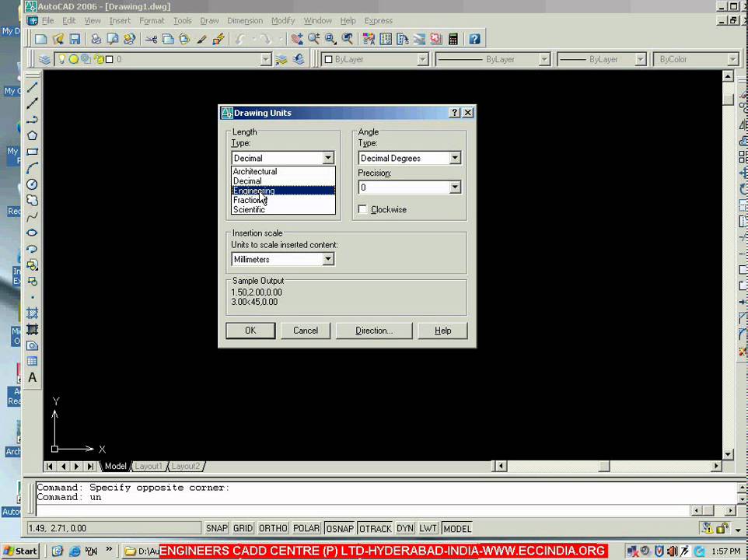Image resolution: width=748 pixels, height=560 pixels.
Task: Toggle OSNAP in status bar
Action: 340,528
